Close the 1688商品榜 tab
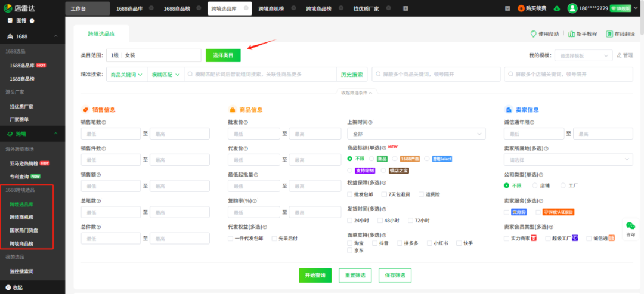The image size is (644, 294). click(199, 8)
